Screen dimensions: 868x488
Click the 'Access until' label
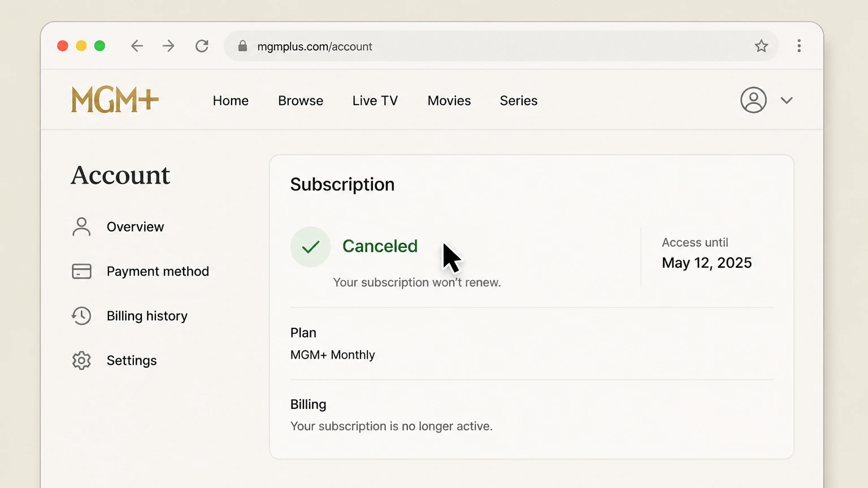click(x=695, y=242)
